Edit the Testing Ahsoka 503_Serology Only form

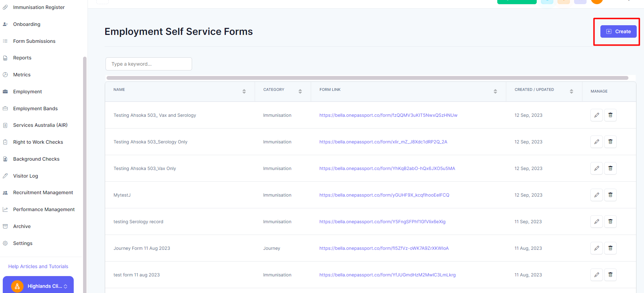point(597,142)
